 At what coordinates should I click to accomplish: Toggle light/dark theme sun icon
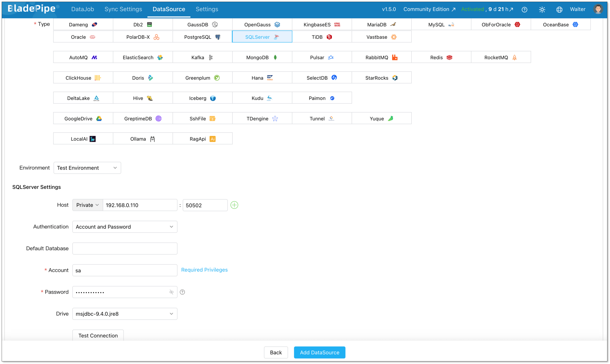tap(542, 10)
